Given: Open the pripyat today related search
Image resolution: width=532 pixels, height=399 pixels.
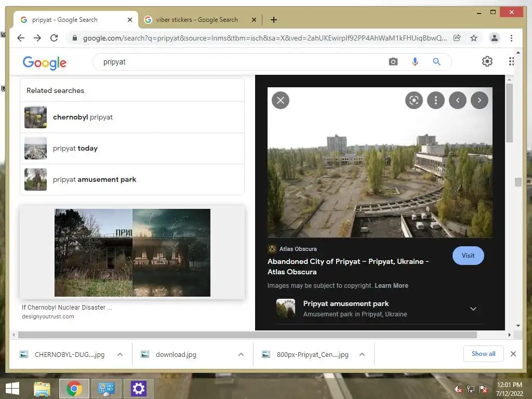Looking at the screenshot, I should tap(132, 148).
